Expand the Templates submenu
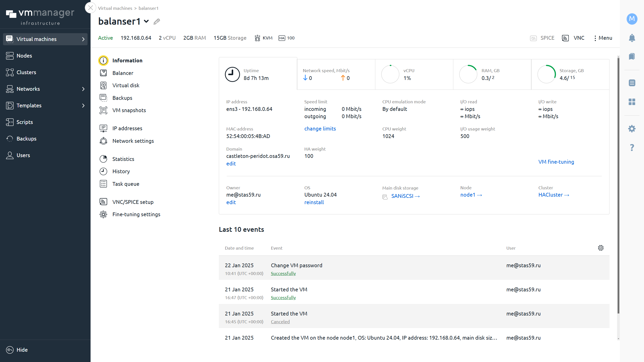The width and height of the screenshot is (644, 362). [x=83, y=106]
